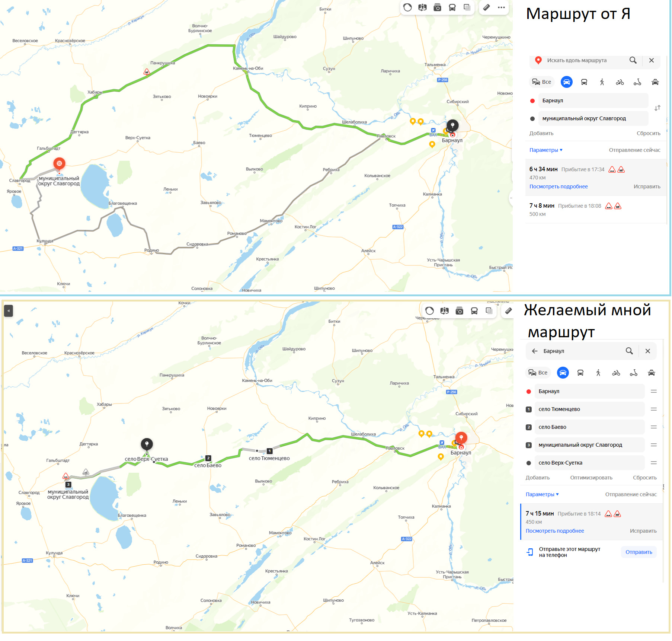Open photos icon in bottom map toolbar
672x641 pixels.
pyautogui.click(x=459, y=311)
